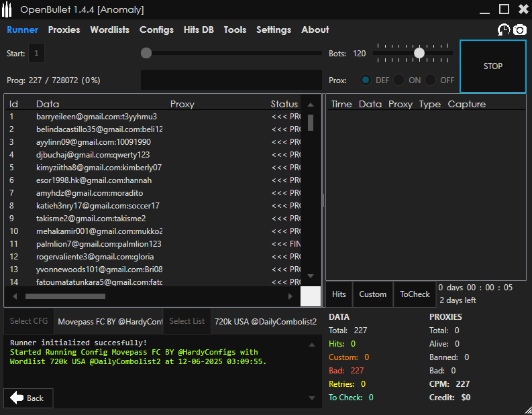Sort the list by Status column header

(284, 104)
